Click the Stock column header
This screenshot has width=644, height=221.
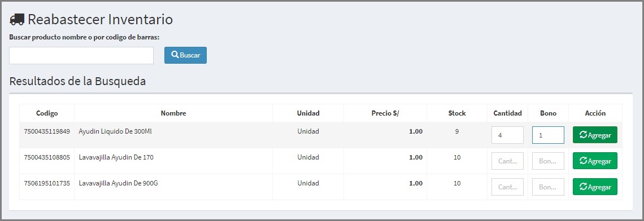(457, 113)
